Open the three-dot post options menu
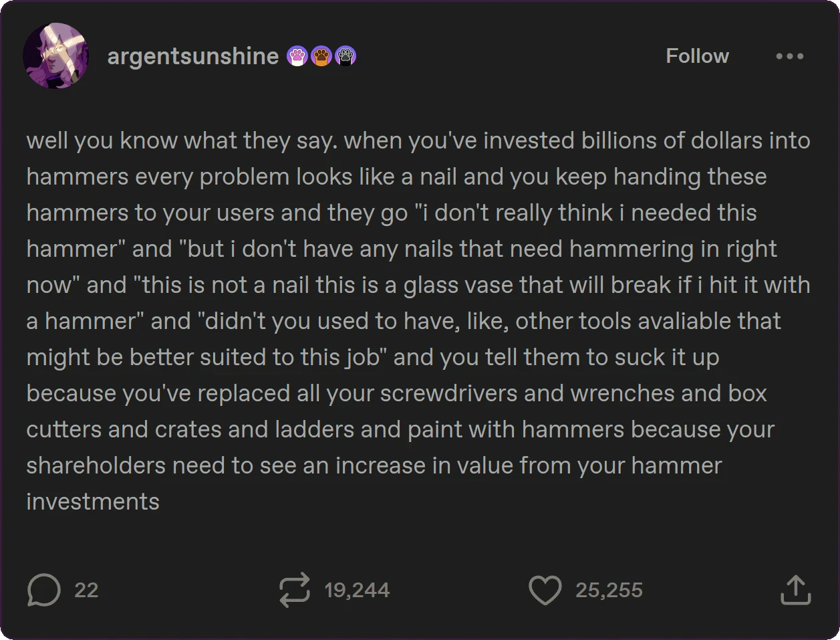Viewport: 840px width, 640px height. pos(789,56)
